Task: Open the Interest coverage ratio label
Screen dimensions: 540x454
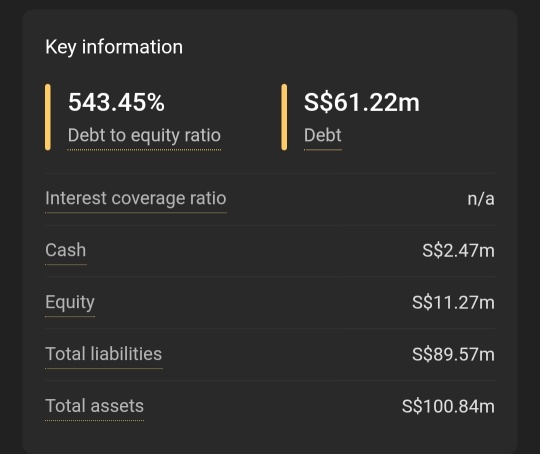Action: [136, 198]
